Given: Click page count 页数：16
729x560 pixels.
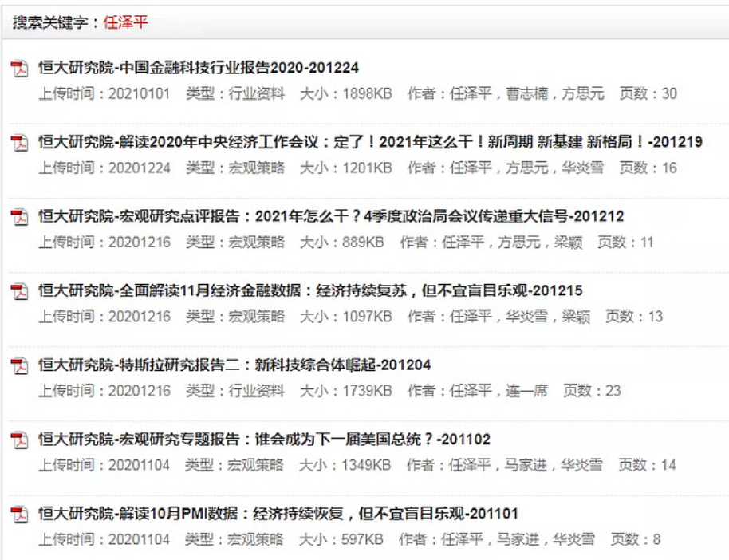Looking at the screenshot, I should [648, 168].
